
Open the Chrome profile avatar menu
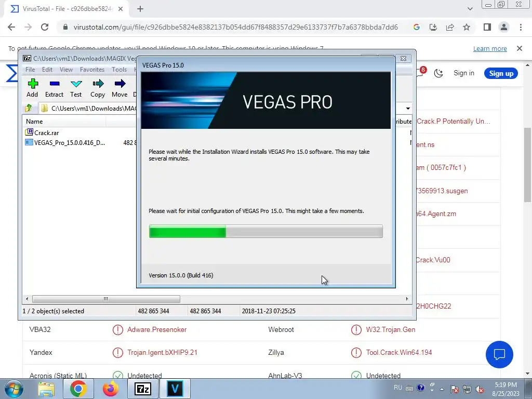(x=504, y=27)
